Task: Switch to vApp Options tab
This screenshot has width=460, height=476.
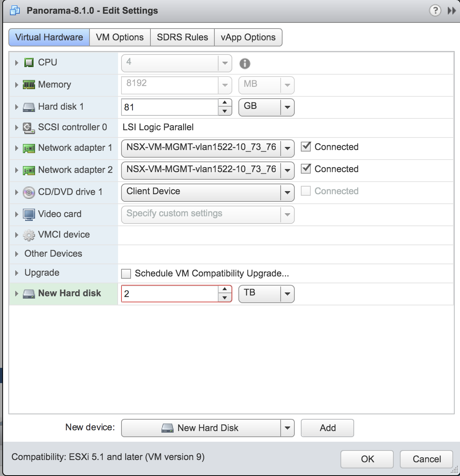Action: click(248, 37)
